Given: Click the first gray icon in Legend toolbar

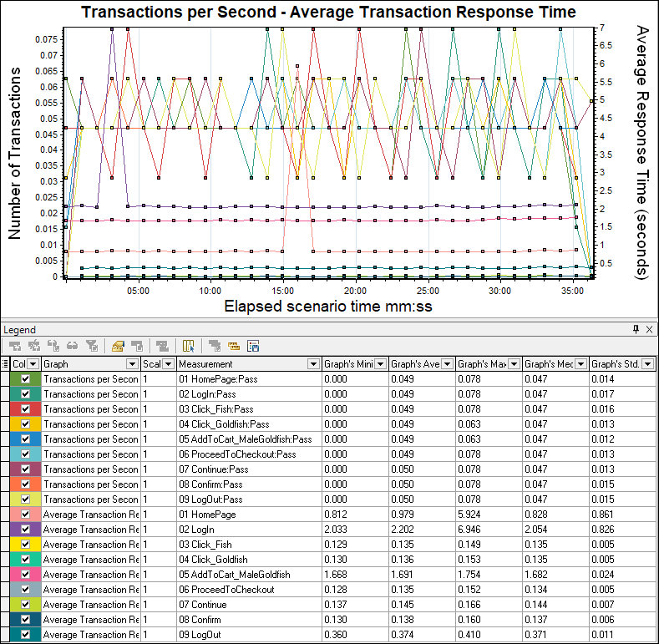Looking at the screenshot, I should click(15, 346).
